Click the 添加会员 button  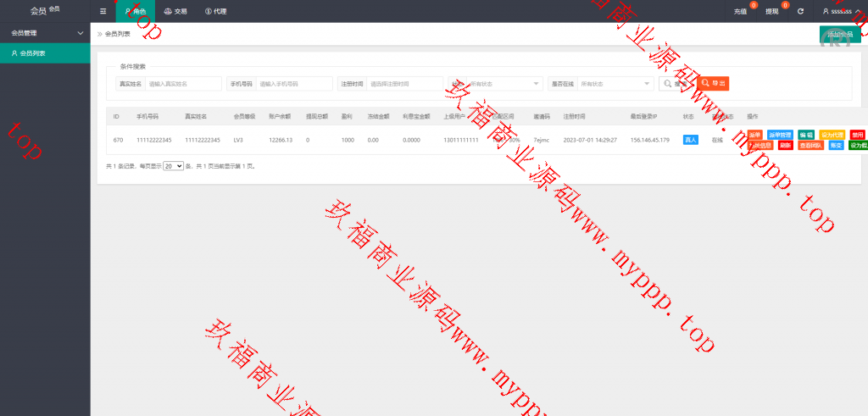840,34
